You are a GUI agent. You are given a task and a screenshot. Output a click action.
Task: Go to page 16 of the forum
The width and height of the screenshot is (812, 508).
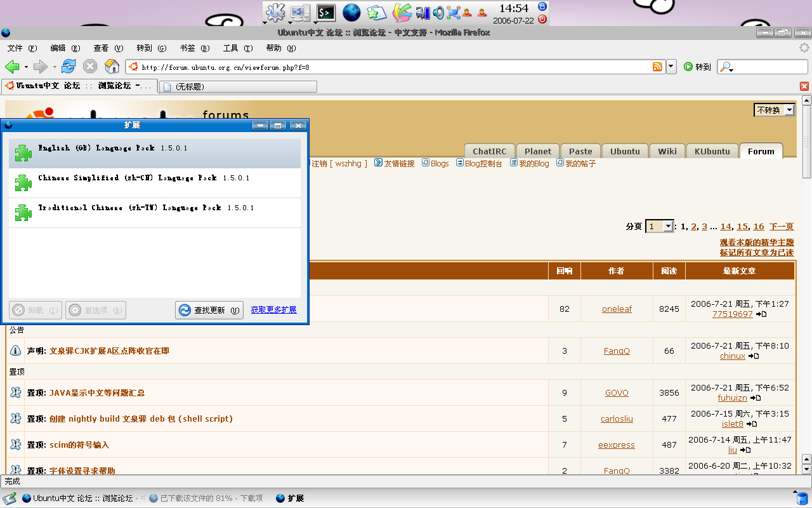(759, 226)
